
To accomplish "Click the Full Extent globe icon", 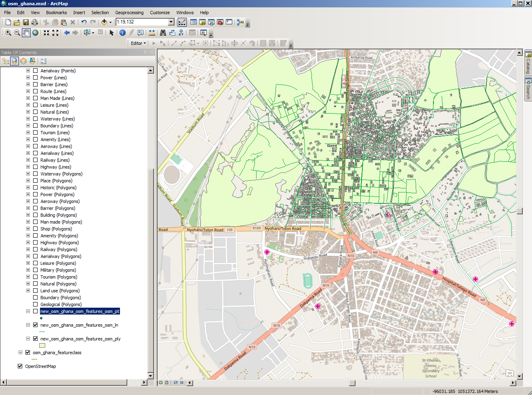I will pyautogui.click(x=36, y=33).
